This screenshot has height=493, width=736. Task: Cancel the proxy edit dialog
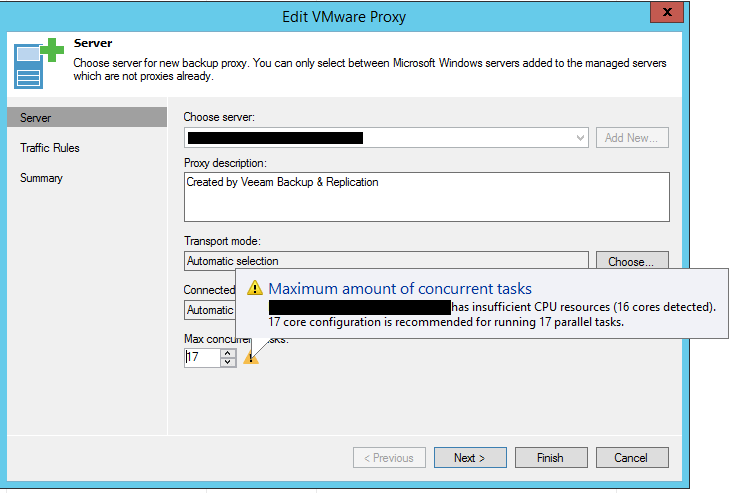click(632, 457)
